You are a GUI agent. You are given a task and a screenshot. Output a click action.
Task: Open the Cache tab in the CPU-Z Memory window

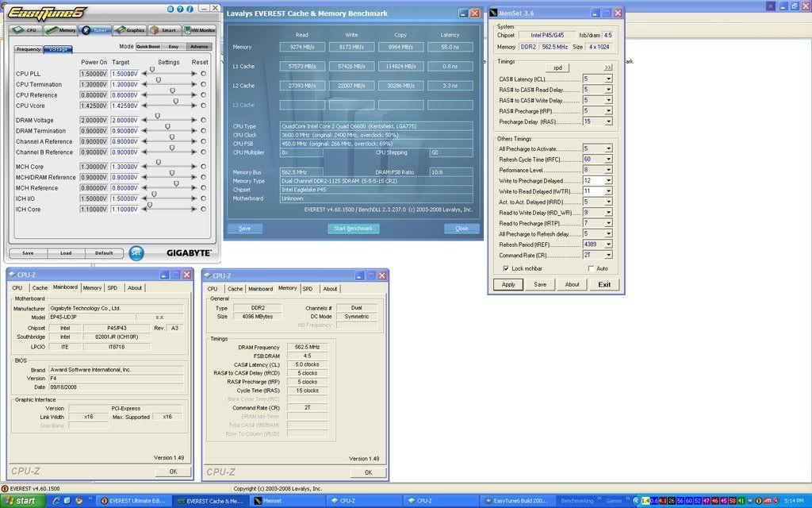pyautogui.click(x=235, y=289)
